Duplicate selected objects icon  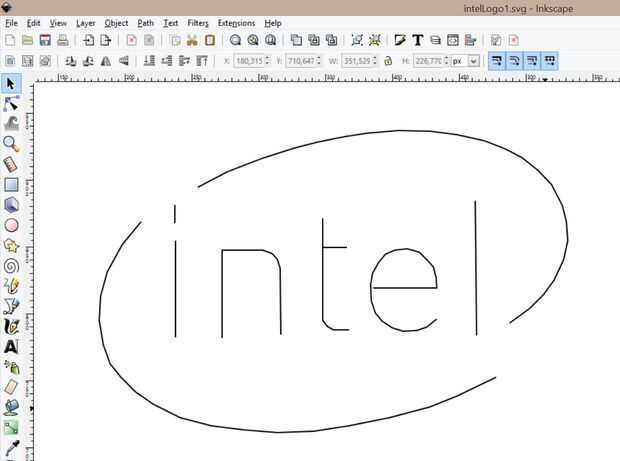tap(296, 40)
